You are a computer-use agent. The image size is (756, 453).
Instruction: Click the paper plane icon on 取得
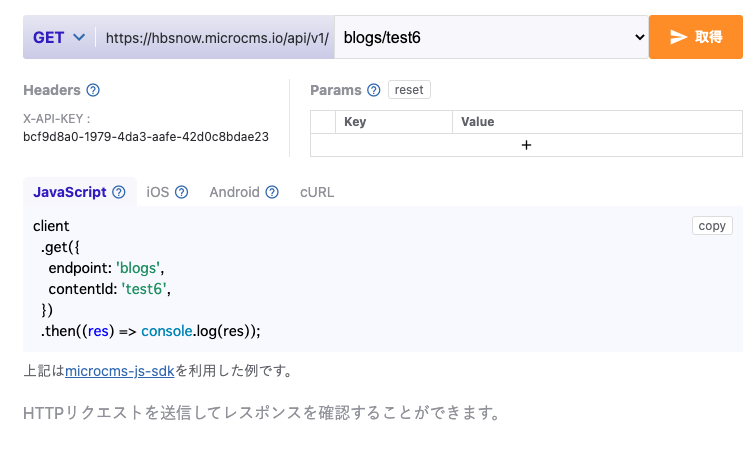click(x=678, y=37)
